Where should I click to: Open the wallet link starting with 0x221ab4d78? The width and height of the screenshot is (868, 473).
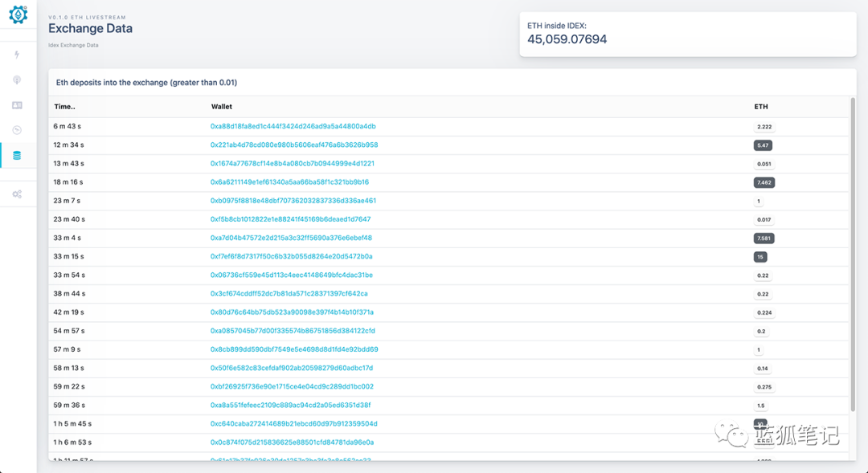pos(294,145)
